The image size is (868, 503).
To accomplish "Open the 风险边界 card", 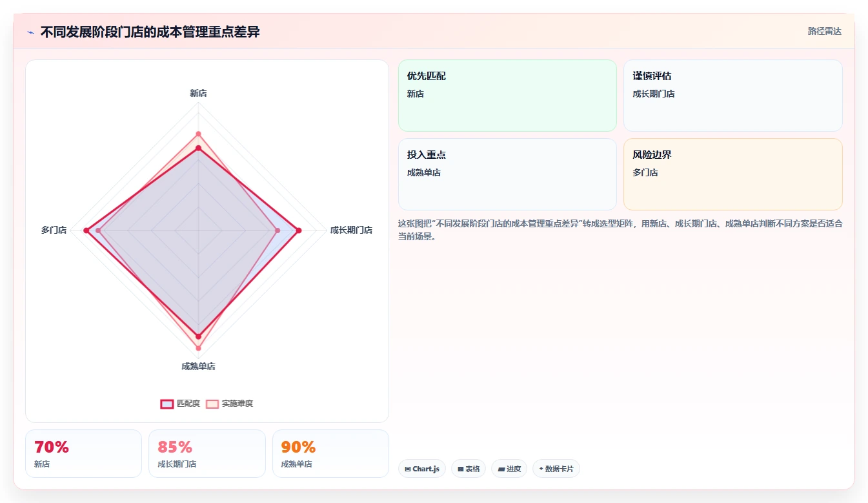I will coord(732,174).
